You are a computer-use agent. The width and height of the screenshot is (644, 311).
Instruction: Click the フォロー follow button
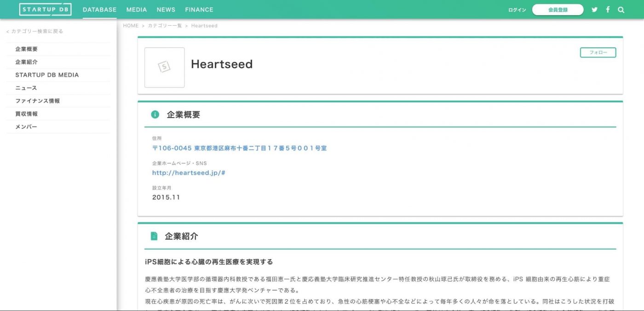(x=598, y=52)
